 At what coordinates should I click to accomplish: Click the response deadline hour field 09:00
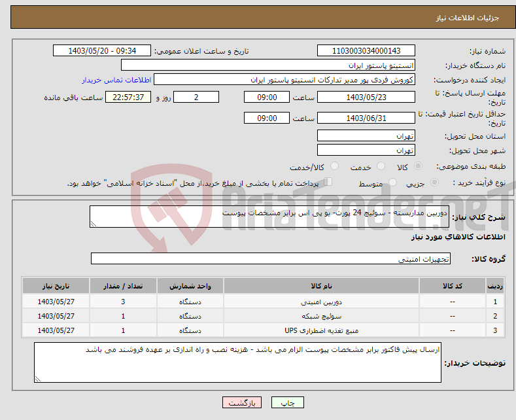(267, 97)
